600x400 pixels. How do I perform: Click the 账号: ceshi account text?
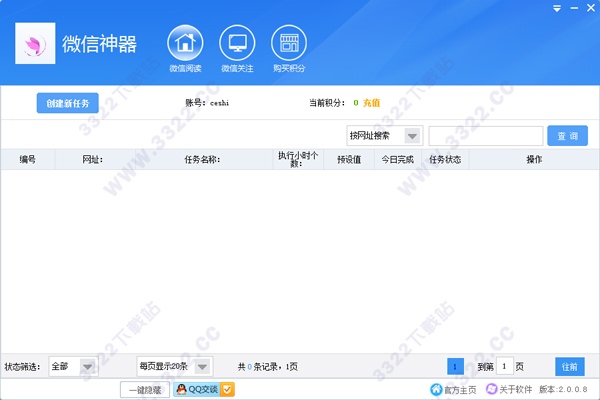tap(207, 103)
